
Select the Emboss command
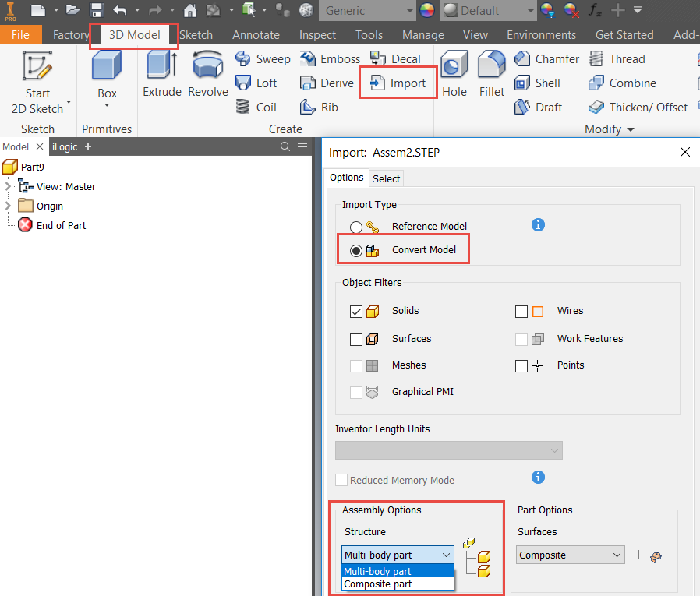pyautogui.click(x=330, y=59)
